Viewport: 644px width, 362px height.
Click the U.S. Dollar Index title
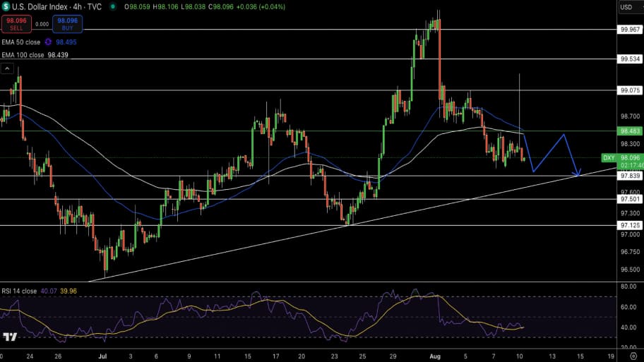40,6
